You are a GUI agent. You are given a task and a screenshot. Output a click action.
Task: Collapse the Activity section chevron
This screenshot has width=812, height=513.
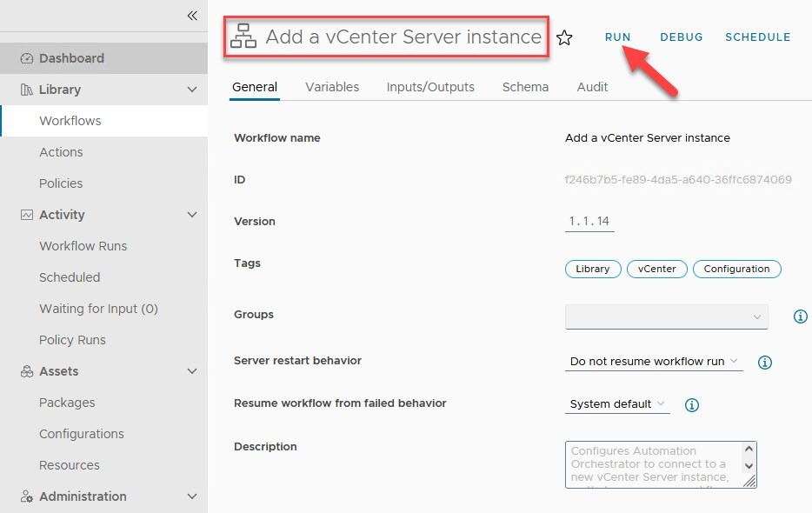(x=192, y=215)
